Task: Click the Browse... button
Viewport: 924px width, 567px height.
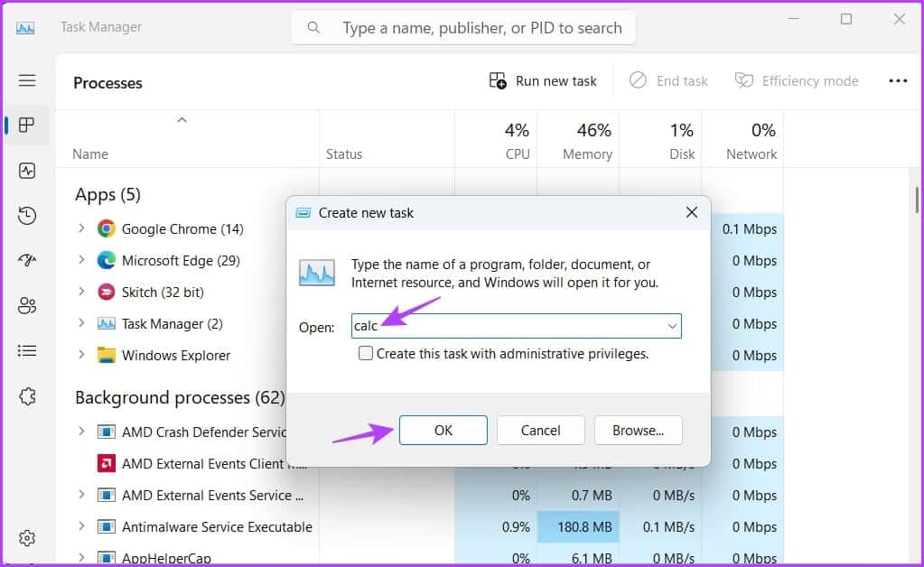Action: click(x=639, y=431)
